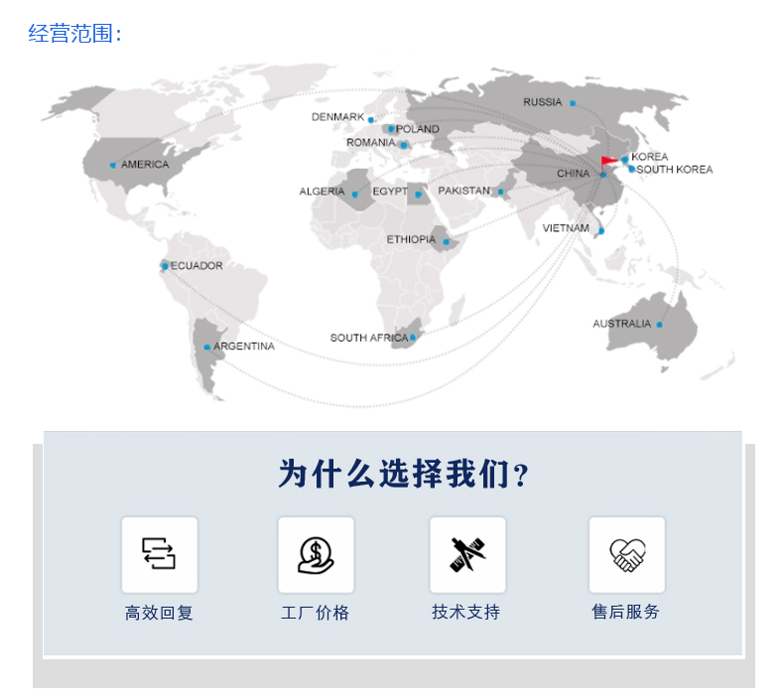Click the blue dot marker for Russia

pos(573,103)
